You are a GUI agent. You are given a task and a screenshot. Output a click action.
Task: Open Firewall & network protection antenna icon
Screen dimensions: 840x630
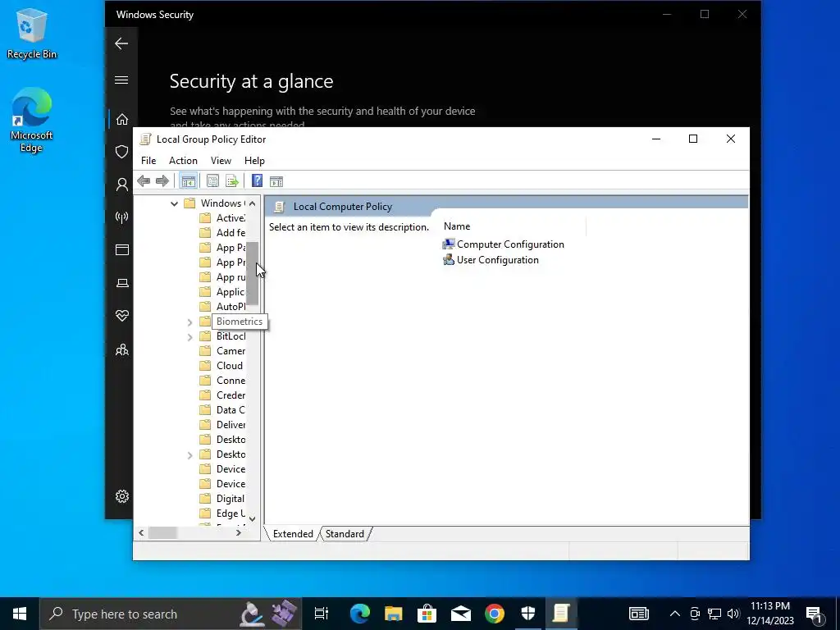click(x=122, y=217)
